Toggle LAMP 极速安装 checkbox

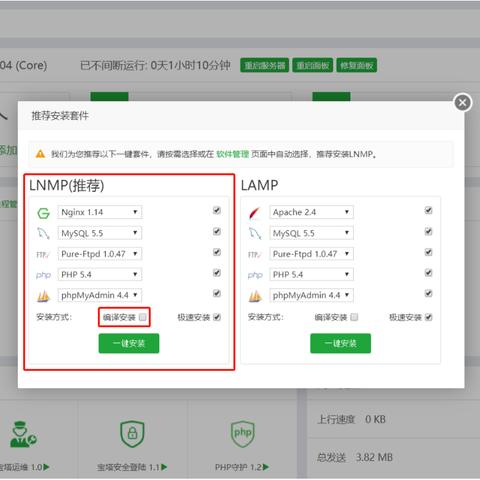429,317
